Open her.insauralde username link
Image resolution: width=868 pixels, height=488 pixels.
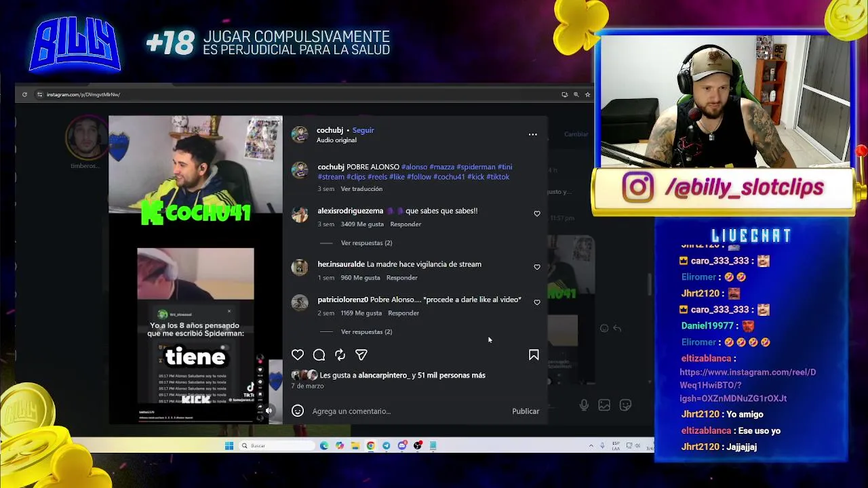[341, 264]
